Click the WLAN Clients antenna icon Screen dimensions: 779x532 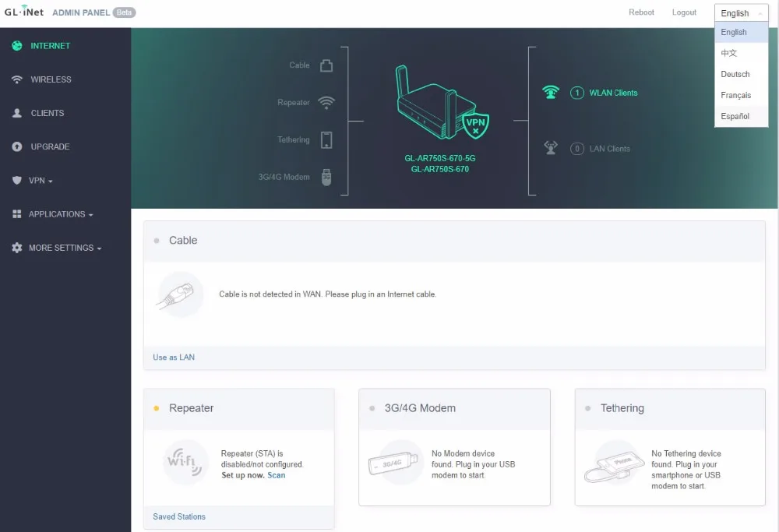551,93
